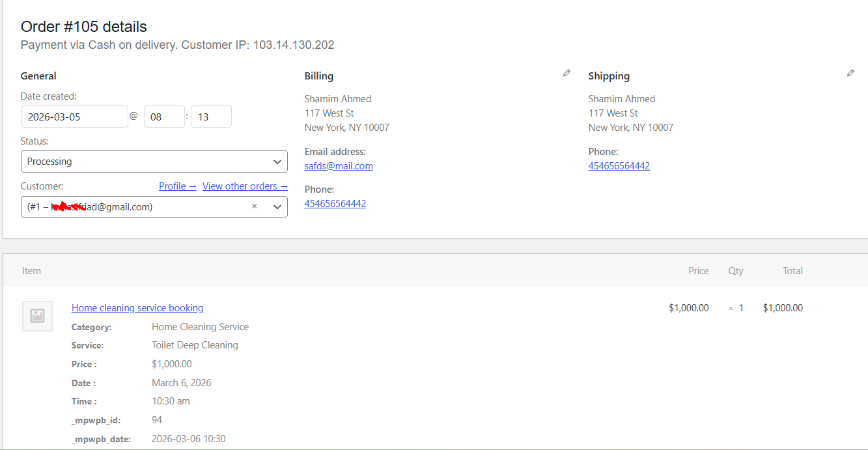Viewport: 868px width, 450px height.
Task: Expand the Customer dropdown arrow
Action: (277, 207)
